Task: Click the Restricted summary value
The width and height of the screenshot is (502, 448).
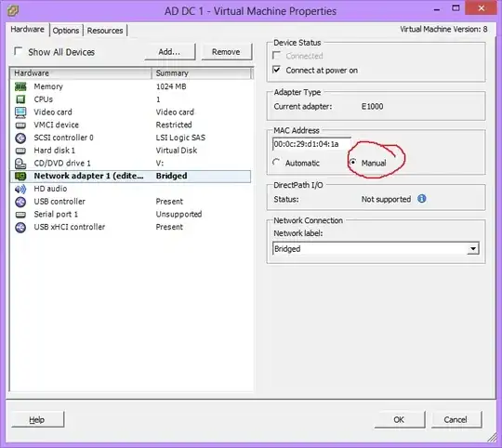Action: coord(174,125)
